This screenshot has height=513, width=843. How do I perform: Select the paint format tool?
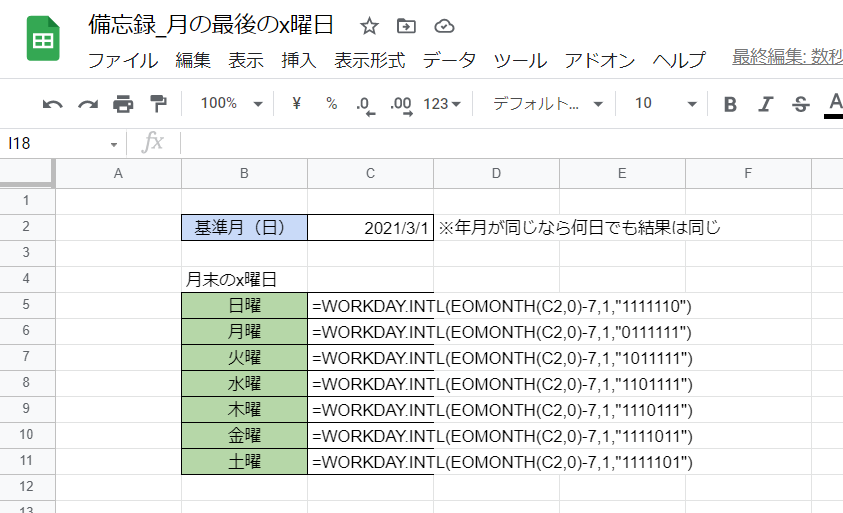(158, 104)
